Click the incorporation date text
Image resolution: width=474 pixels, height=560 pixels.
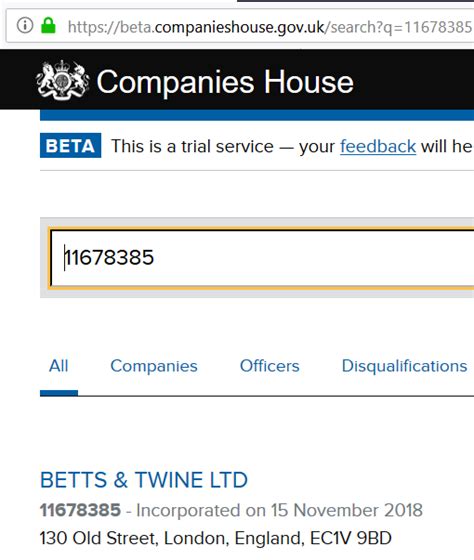279,510
